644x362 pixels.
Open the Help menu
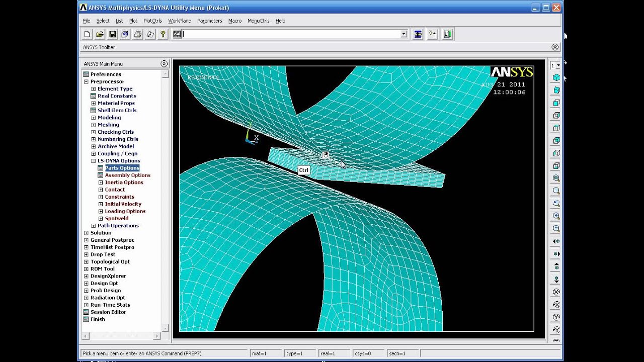tap(280, 21)
